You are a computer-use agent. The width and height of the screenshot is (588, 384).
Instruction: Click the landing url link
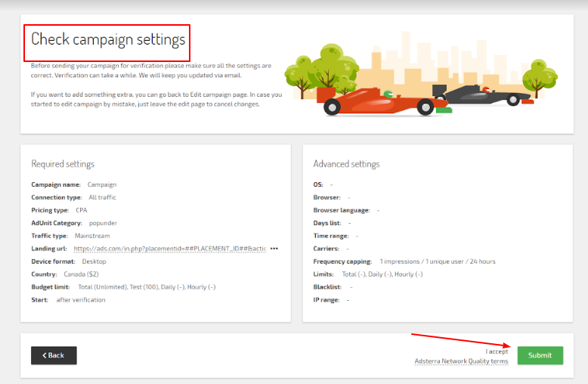pos(170,249)
